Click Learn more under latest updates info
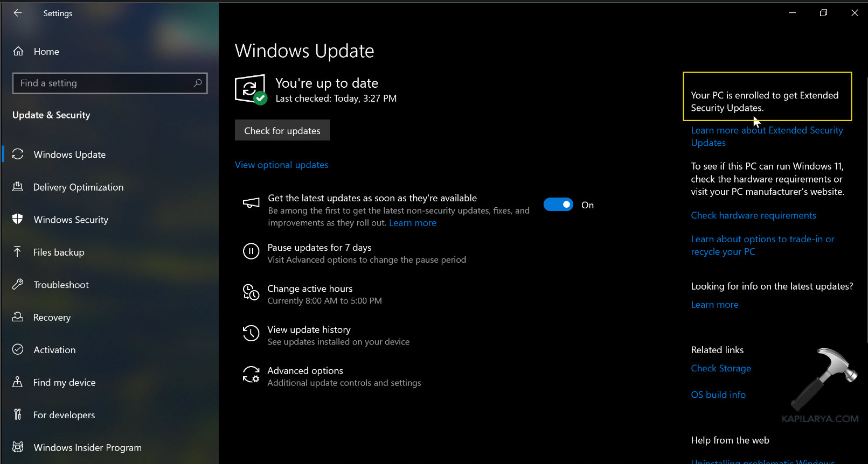The width and height of the screenshot is (868, 464). [x=714, y=305]
